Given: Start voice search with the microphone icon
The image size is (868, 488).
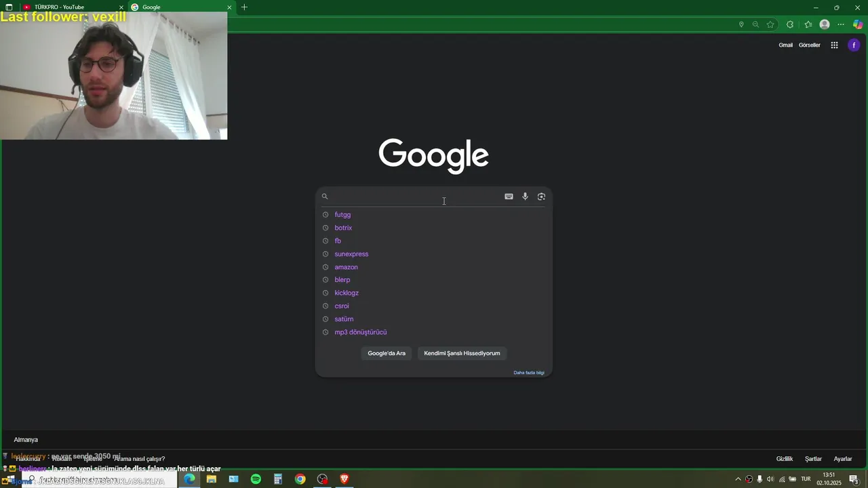Looking at the screenshot, I should (525, 197).
